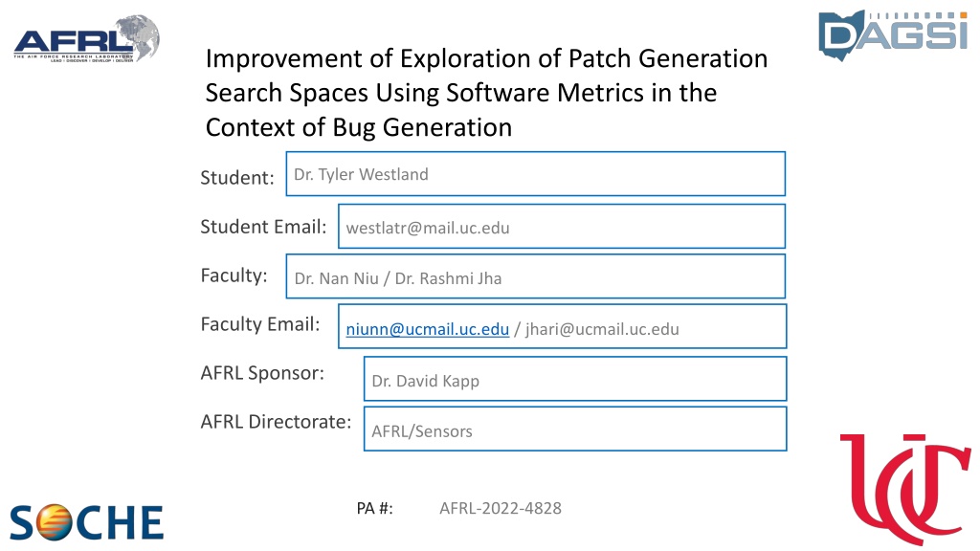Viewport: 980px width, 551px height.
Task: Click the 'AFRL Directorate:' label
Action: coord(276,422)
